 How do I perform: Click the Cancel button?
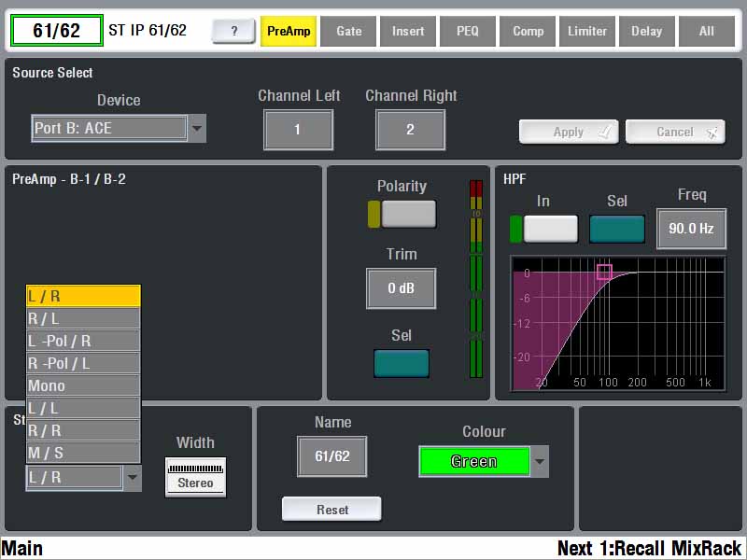[675, 132]
